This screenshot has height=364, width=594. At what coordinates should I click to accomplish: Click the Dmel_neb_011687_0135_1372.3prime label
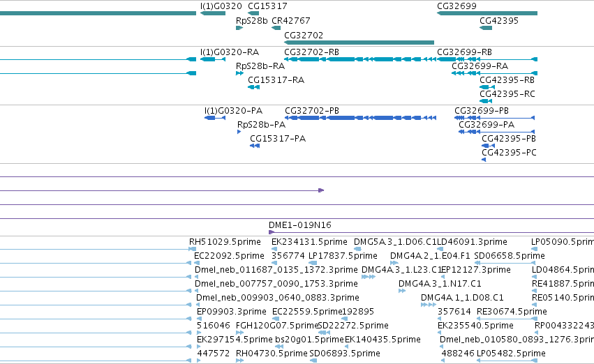(x=276, y=270)
